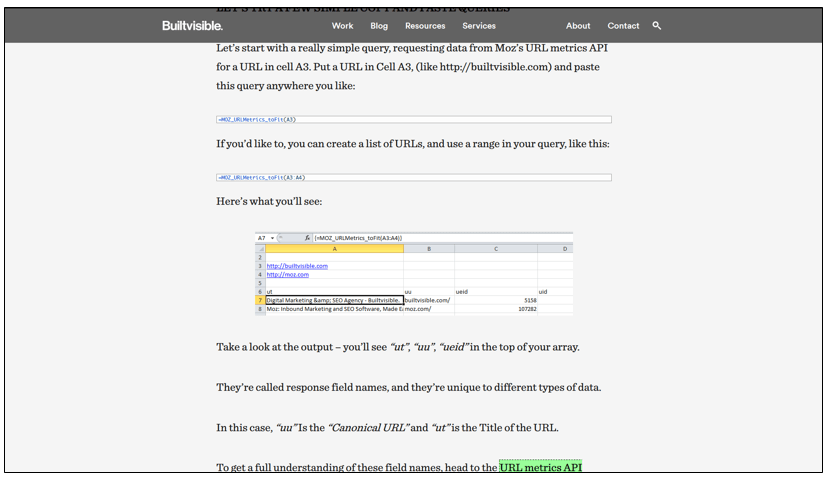Click the http://builtvisible.com link in spreadsheet

click(x=297, y=266)
